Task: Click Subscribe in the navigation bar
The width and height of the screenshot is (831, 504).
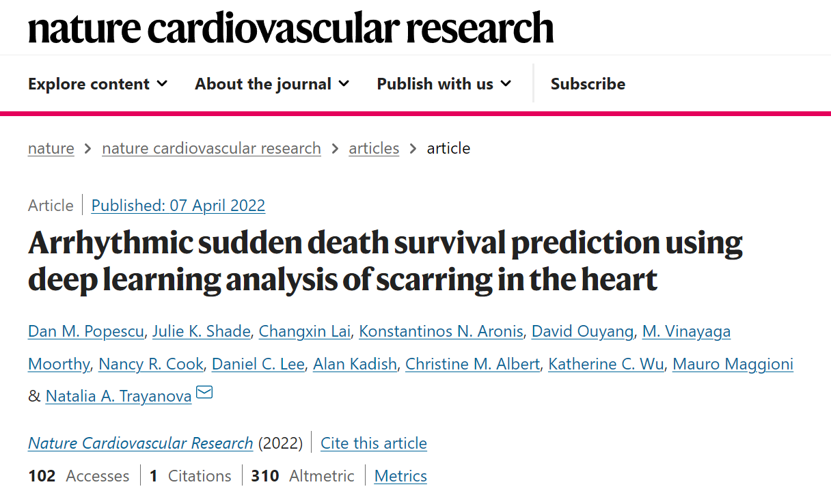Action: point(588,83)
